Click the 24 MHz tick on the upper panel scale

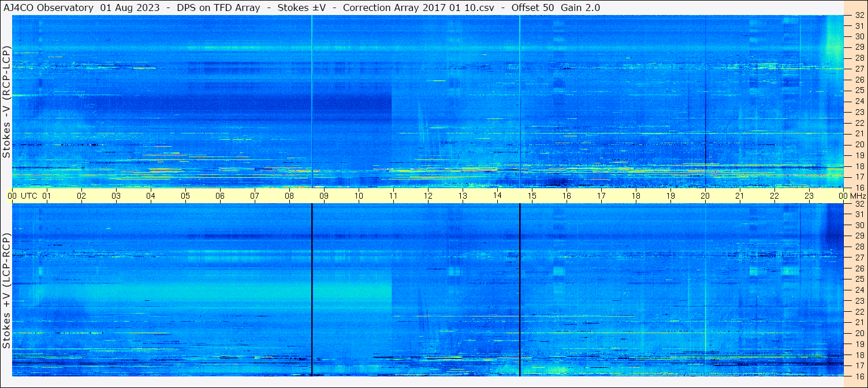click(x=859, y=101)
